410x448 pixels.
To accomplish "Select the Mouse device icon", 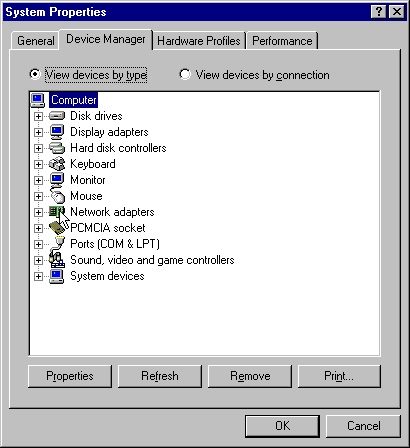I will click(x=57, y=196).
